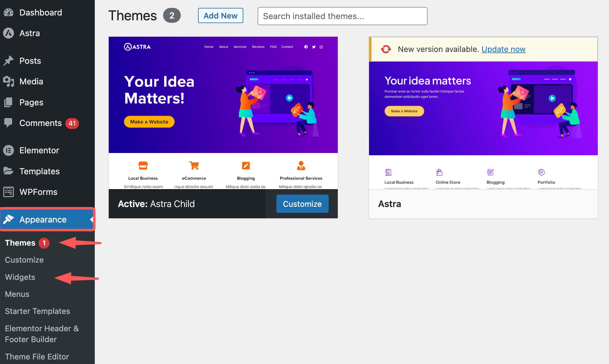
Task: Open Theme File Editor
Action: [37, 356]
